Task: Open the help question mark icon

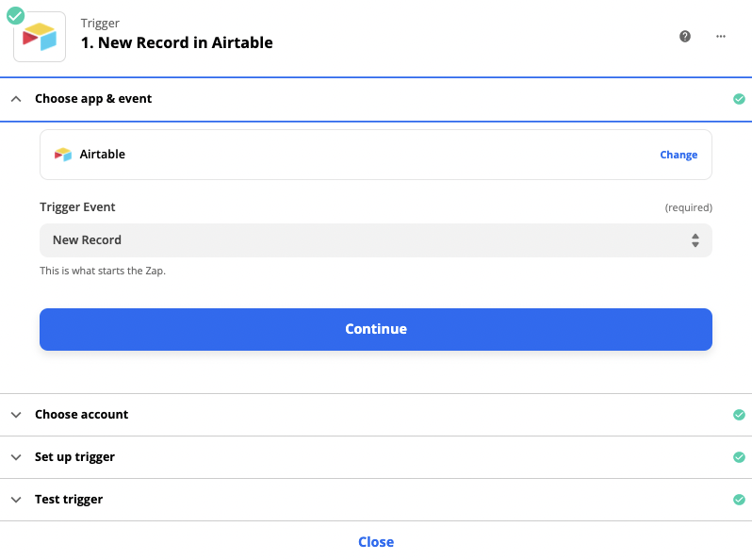Action: (x=685, y=36)
